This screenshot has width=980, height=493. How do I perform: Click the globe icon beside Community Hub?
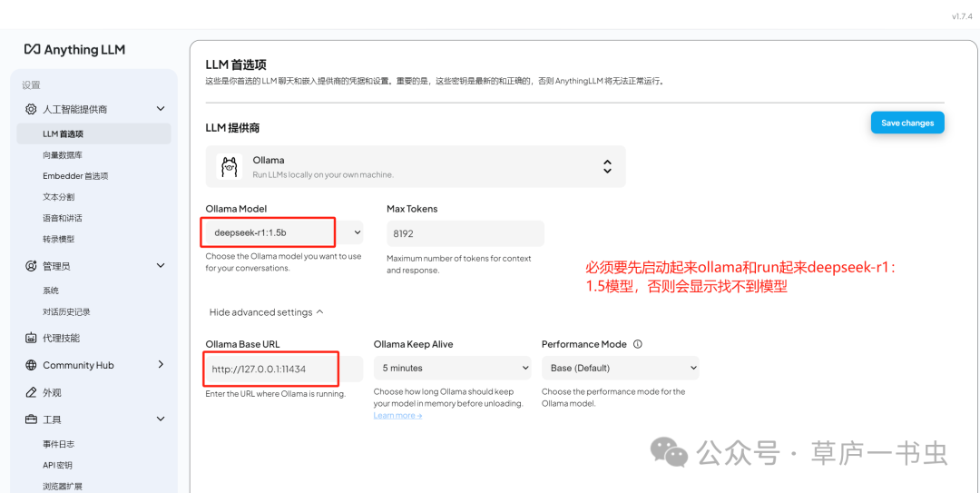[31, 365]
